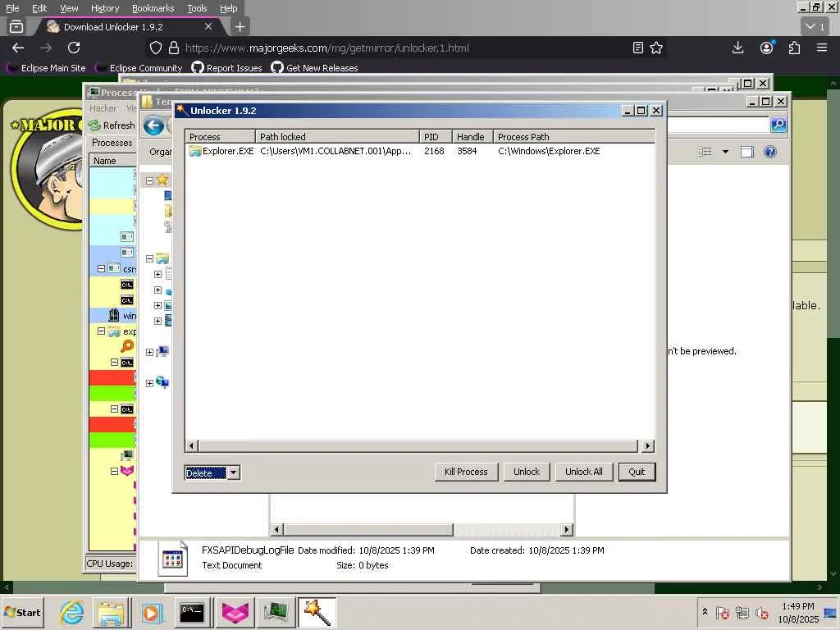The width and height of the screenshot is (840, 630).
Task: Open the Firefox View menu
Action: (69, 8)
